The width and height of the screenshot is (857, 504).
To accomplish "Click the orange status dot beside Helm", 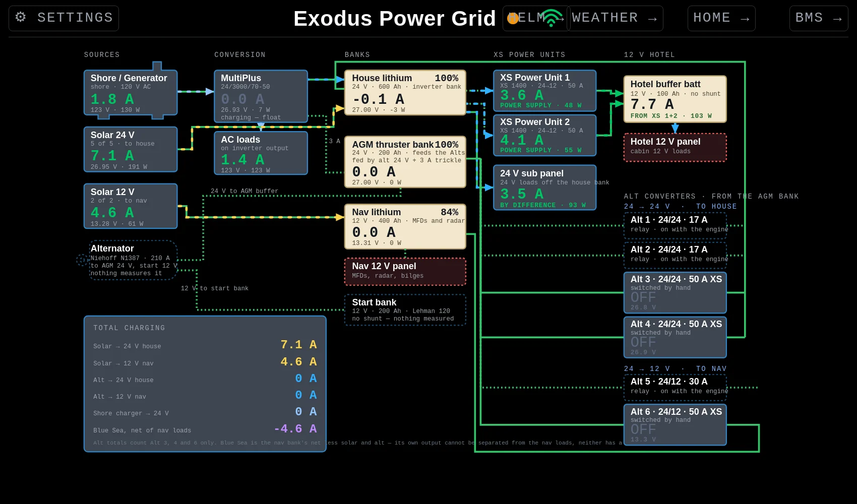I will (x=513, y=19).
